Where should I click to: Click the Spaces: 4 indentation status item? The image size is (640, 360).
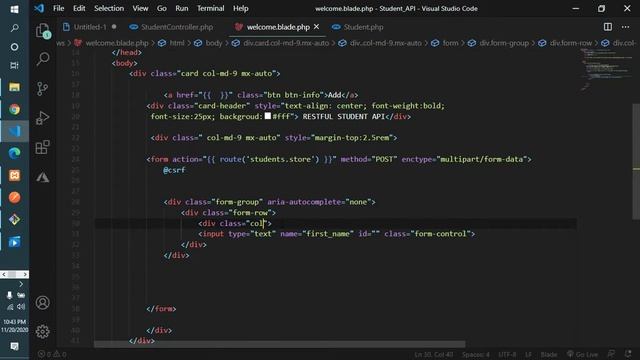coord(476,354)
